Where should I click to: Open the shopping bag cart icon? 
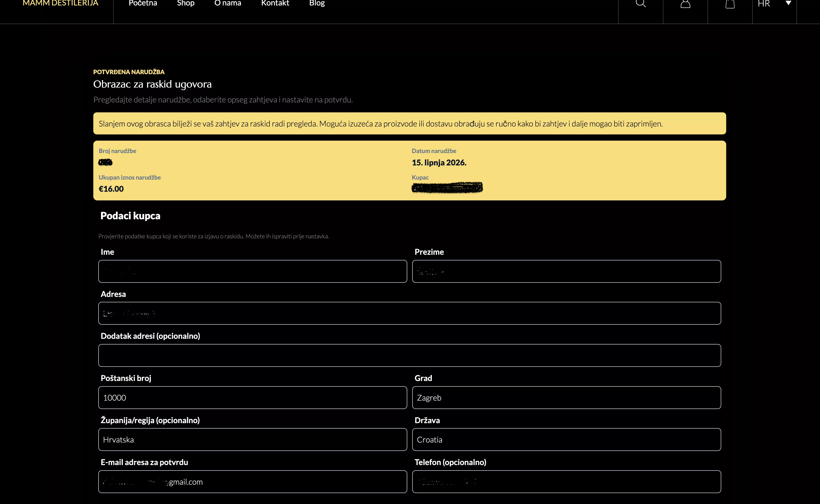(730, 3)
